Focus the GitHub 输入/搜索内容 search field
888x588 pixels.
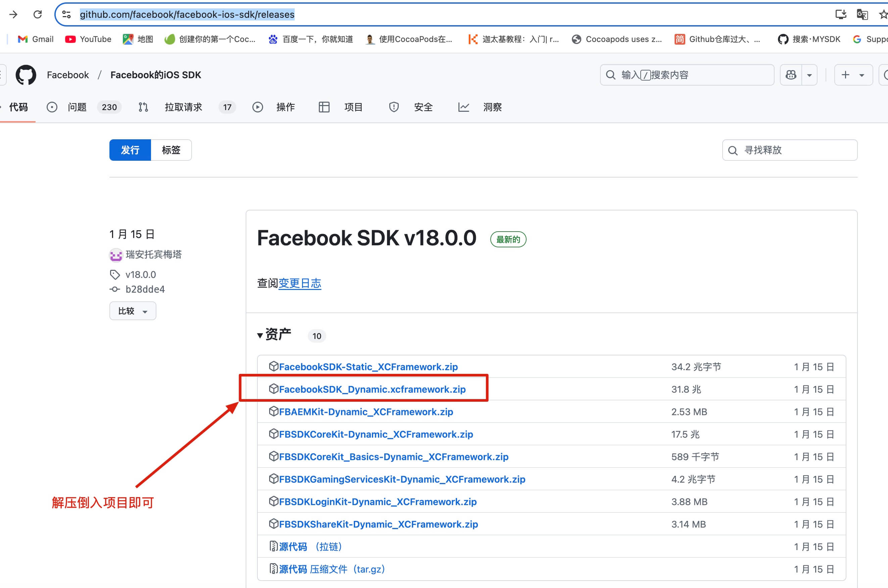[x=687, y=75]
